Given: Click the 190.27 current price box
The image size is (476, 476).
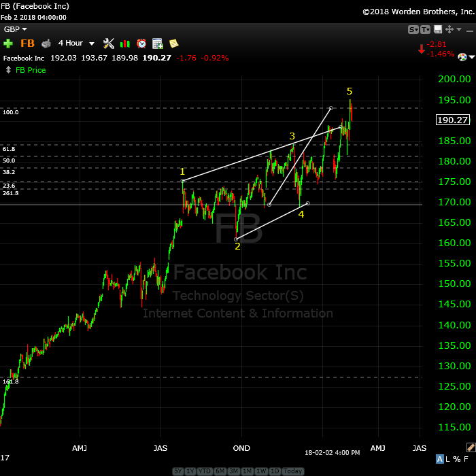Looking at the screenshot, I should 453,120.
